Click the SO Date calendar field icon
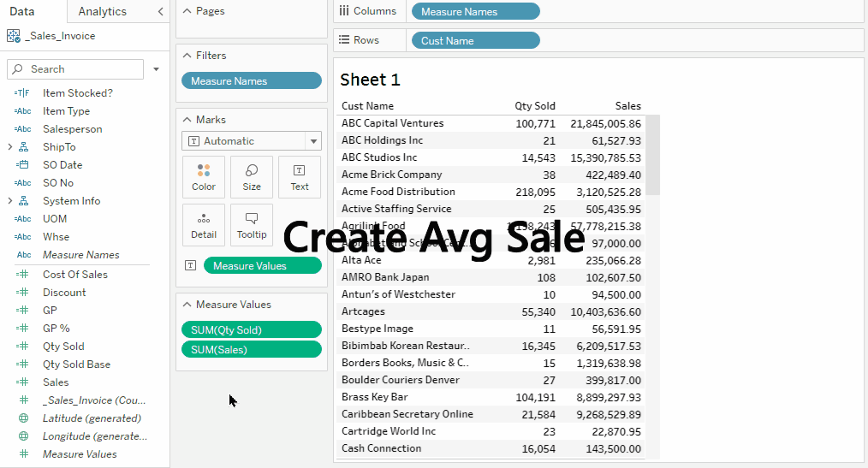868x468 pixels. click(23, 165)
